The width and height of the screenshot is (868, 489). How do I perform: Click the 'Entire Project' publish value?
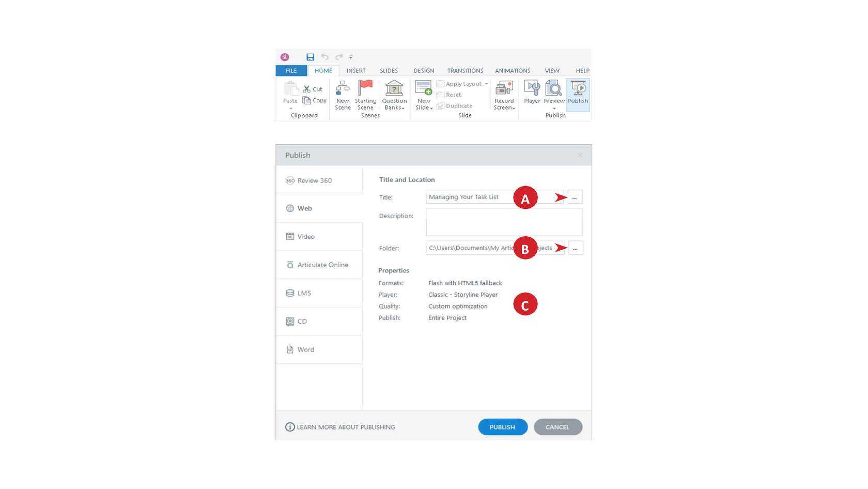coord(447,318)
